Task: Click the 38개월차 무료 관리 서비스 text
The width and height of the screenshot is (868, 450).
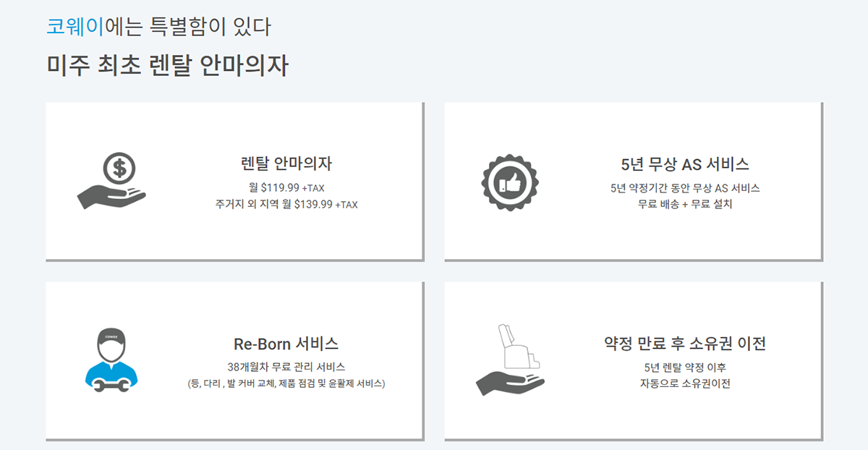Action: pos(286,367)
